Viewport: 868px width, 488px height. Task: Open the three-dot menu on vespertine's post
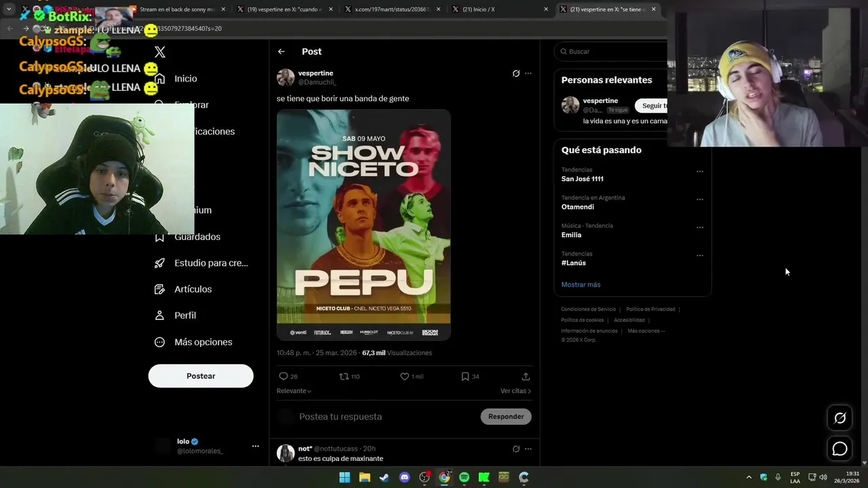coord(528,73)
